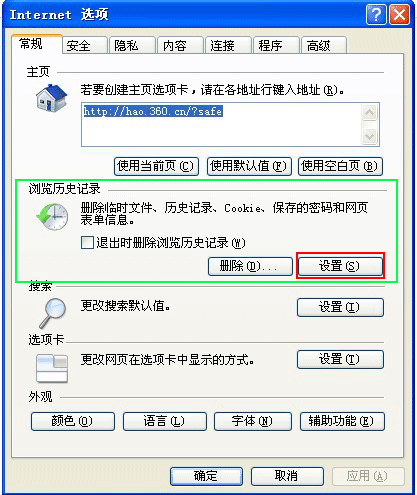Go to the 连接 tab
Screen dimensions: 417x495
click(x=228, y=45)
